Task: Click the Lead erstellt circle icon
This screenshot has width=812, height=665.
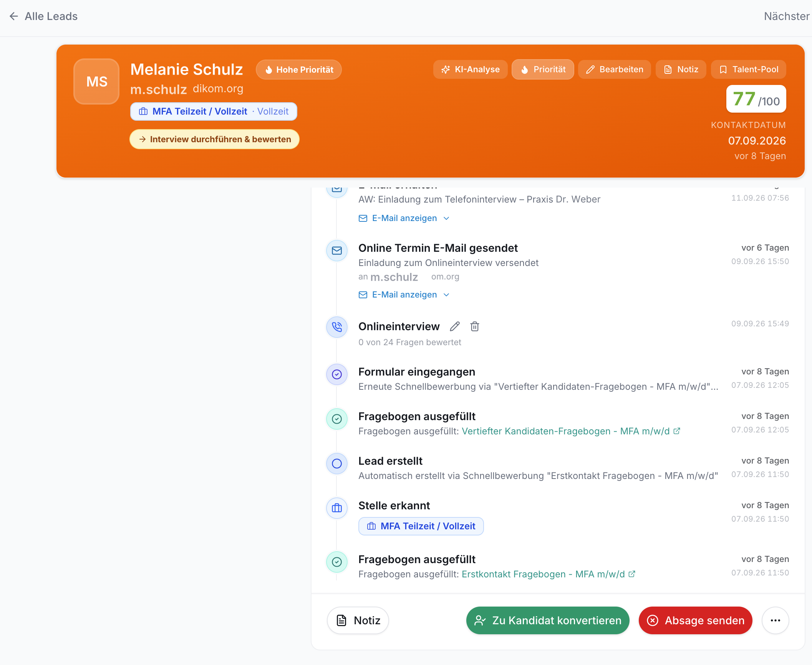Action: 337,464
